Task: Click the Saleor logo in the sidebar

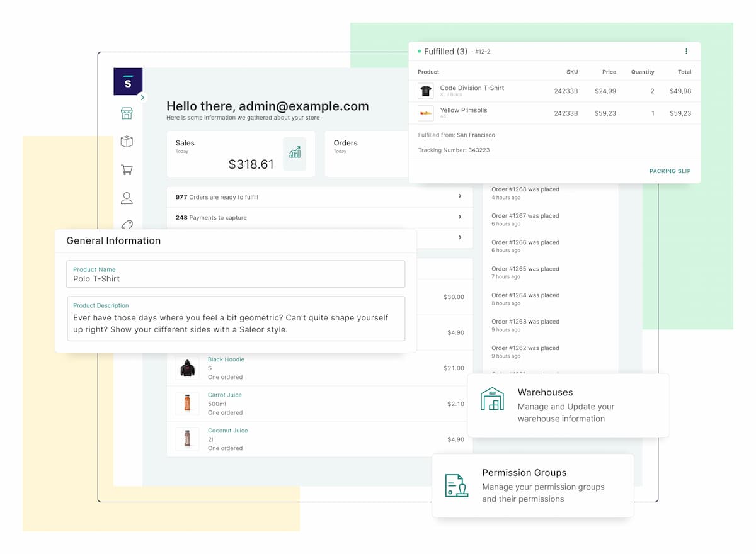Action: (x=127, y=81)
